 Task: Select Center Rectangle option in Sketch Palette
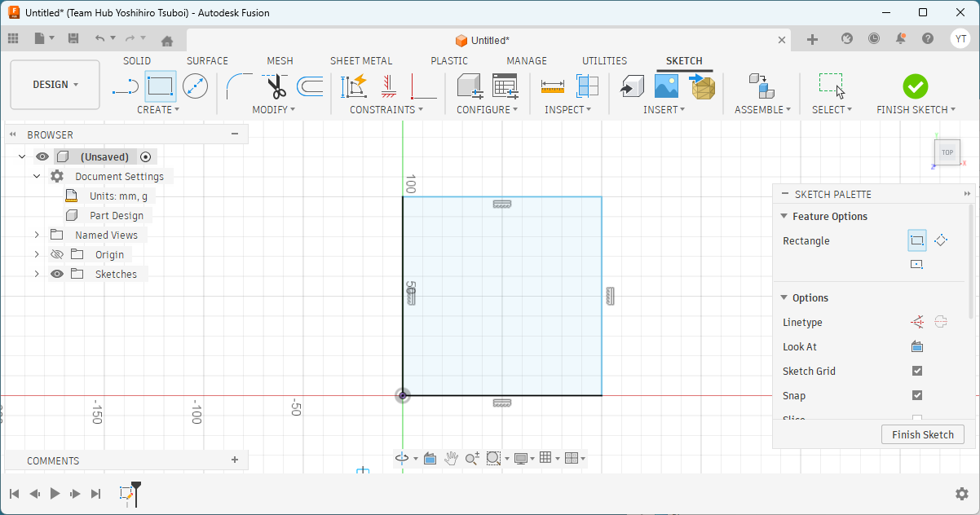[917, 264]
